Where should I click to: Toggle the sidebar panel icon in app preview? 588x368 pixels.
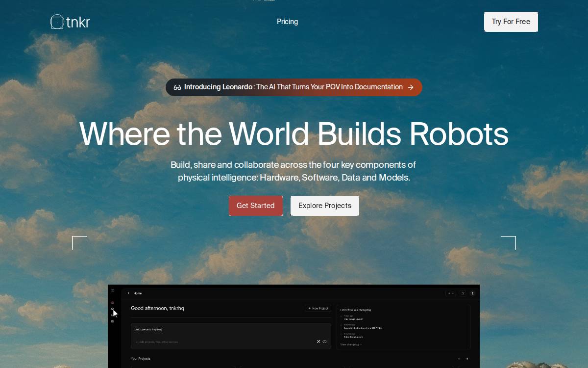pos(112,290)
